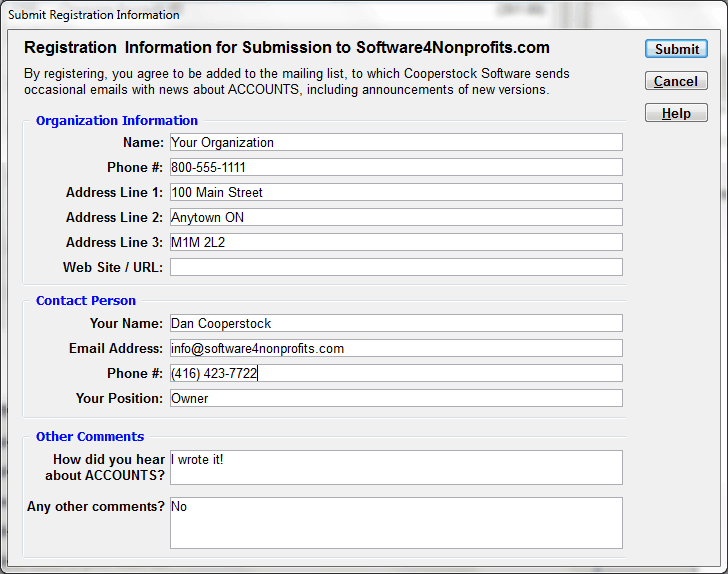Image resolution: width=728 pixels, height=574 pixels.
Task: Click organization Phone # field with 800-555-1111
Action: [x=396, y=167]
